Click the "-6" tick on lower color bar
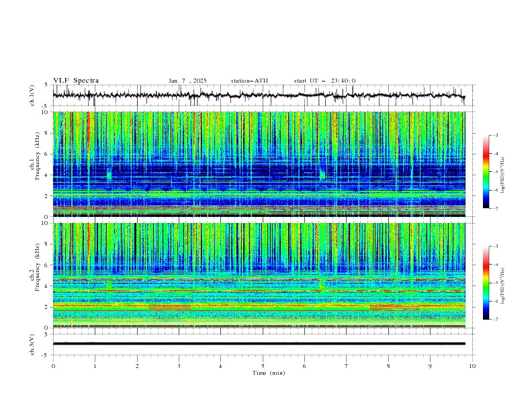This screenshot has width=532, height=411. [495, 301]
